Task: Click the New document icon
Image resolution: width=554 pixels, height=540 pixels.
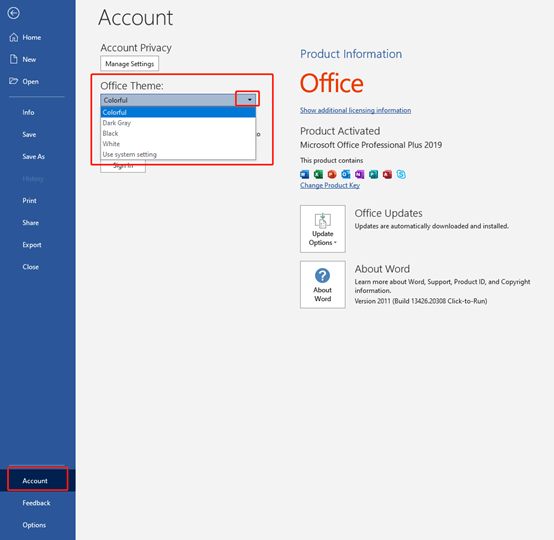Action: [x=13, y=59]
